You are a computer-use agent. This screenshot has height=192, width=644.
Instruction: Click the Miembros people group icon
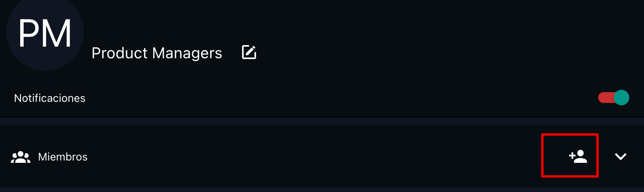click(21, 157)
